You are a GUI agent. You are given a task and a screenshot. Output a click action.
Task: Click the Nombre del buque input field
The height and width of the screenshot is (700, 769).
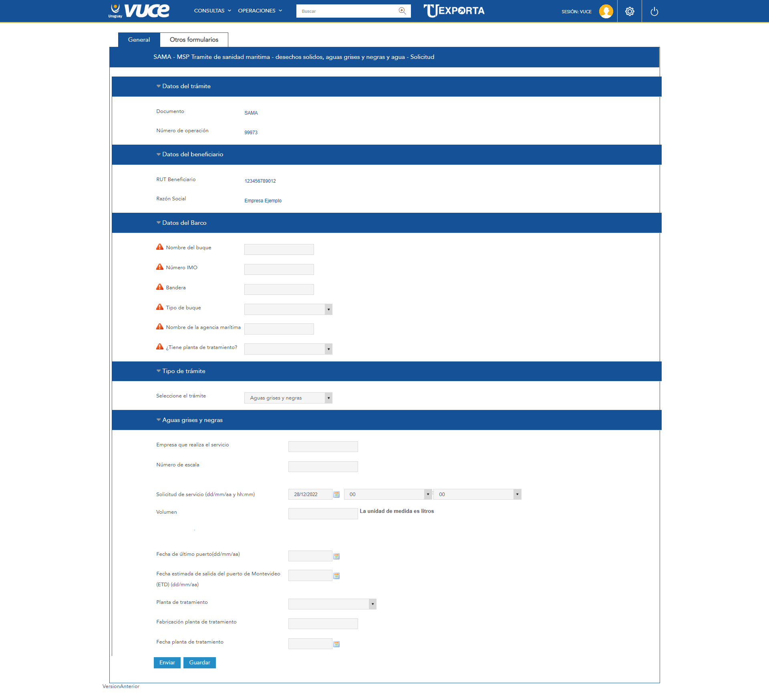[x=279, y=249]
